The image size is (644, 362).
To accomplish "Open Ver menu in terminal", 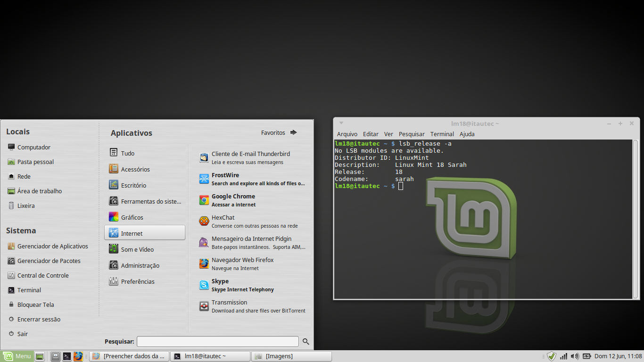I will pos(388,134).
